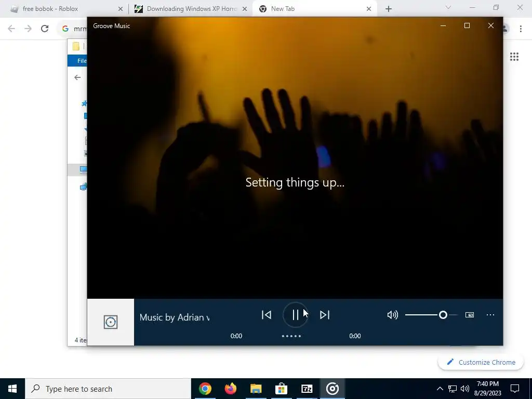Click the 'Music by Adrian' track title

[175, 317]
